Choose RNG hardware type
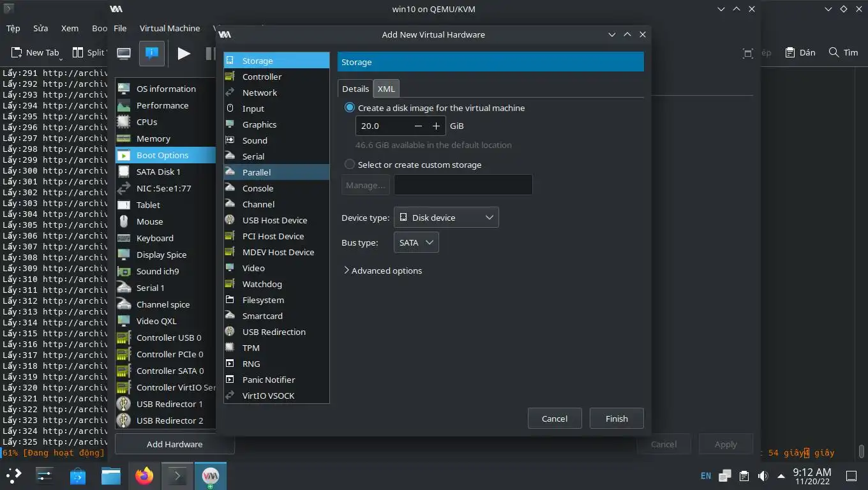The width and height of the screenshot is (868, 490). [x=276, y=364]
